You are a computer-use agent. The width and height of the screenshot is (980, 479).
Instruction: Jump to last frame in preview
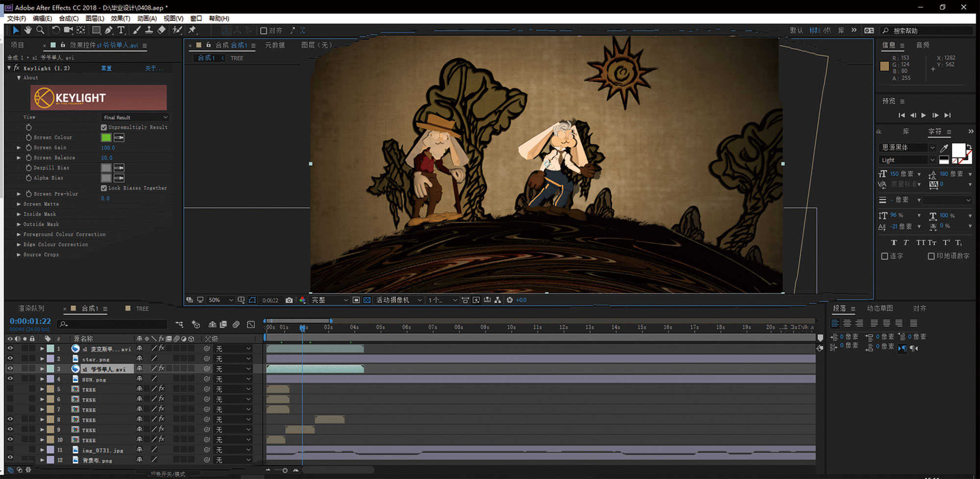[x=947, y=115]
